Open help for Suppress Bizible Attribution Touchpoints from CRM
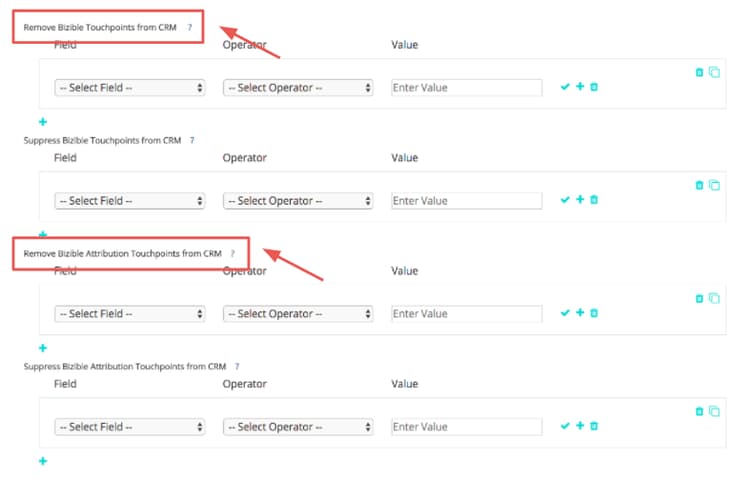This screenshot has height=479, width=750. [237, 367]
